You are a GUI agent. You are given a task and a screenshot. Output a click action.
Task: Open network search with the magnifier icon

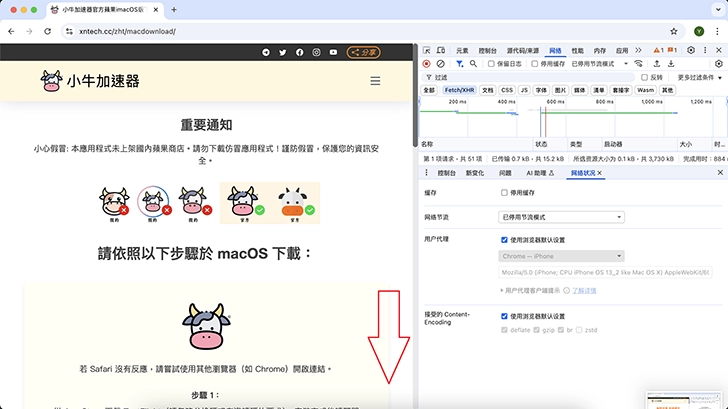(473, 64)
